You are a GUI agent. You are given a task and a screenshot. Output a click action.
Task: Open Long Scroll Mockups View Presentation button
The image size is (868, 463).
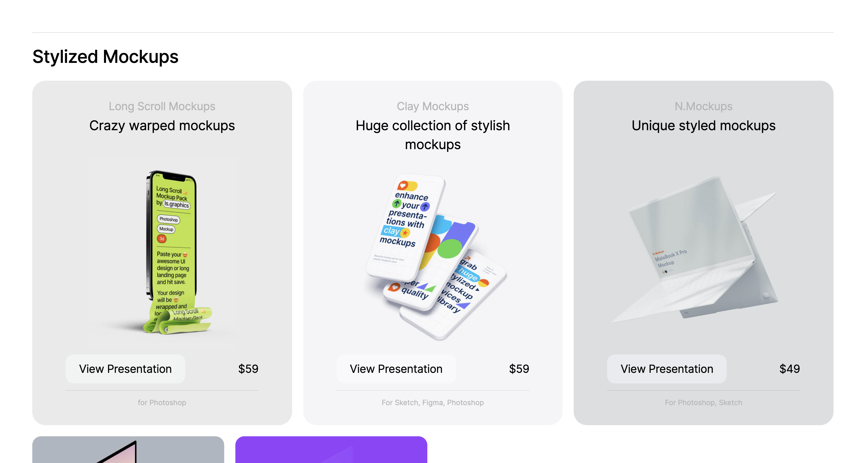tap(125, 369)
